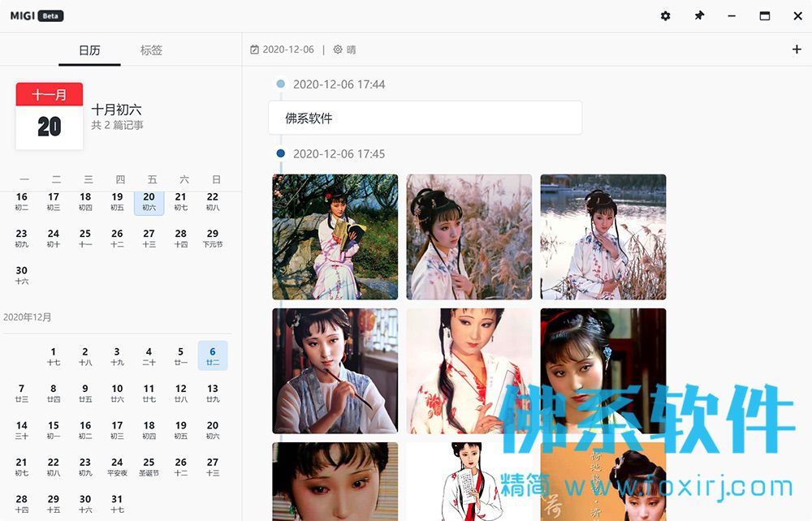Open photo of woman by the lake
The height and width of the screenshot is (521, 812).
(x=603, y=237)
